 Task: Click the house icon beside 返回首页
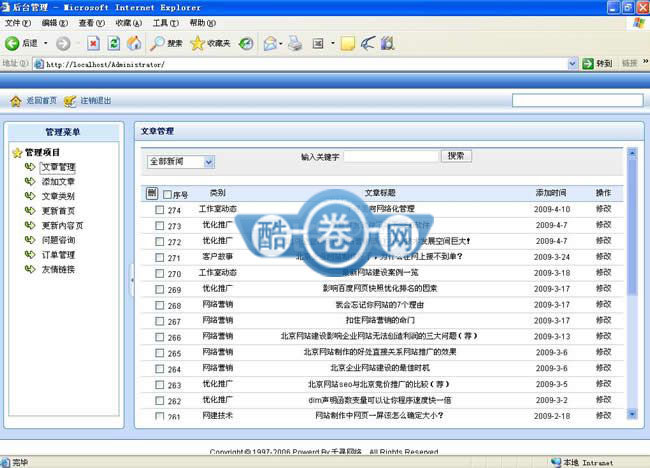(16, 101)
